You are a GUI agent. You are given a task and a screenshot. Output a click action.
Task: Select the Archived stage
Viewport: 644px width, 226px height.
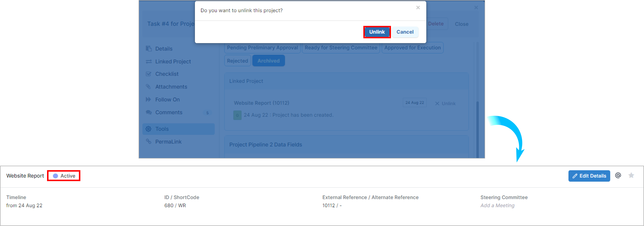tap(269, 61)
